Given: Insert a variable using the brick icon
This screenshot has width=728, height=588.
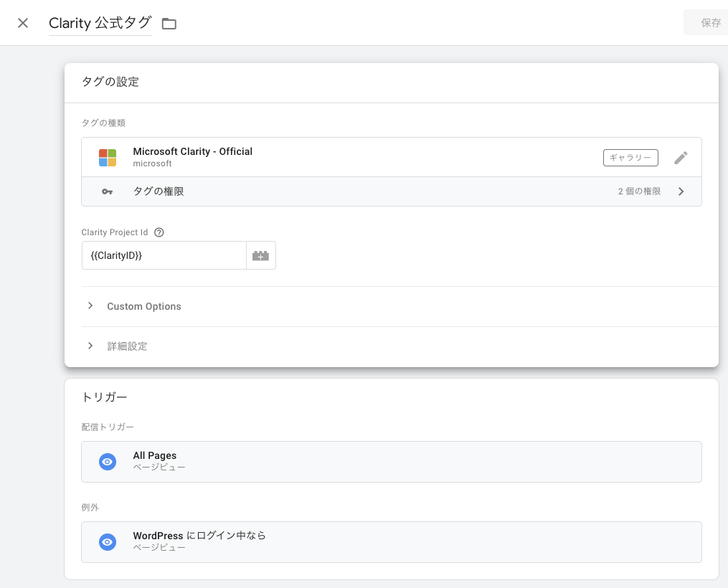Looking at the screenshot, I should [260, 255].
